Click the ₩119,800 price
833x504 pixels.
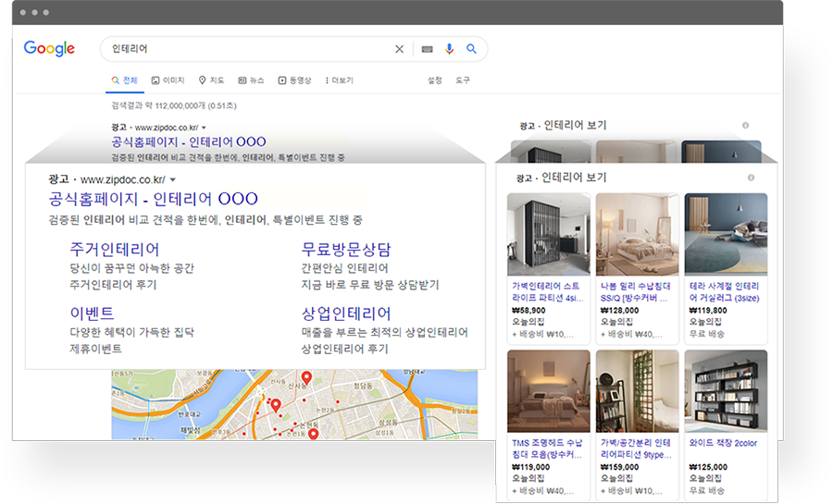pyautogui.click(x=708, y=311)
